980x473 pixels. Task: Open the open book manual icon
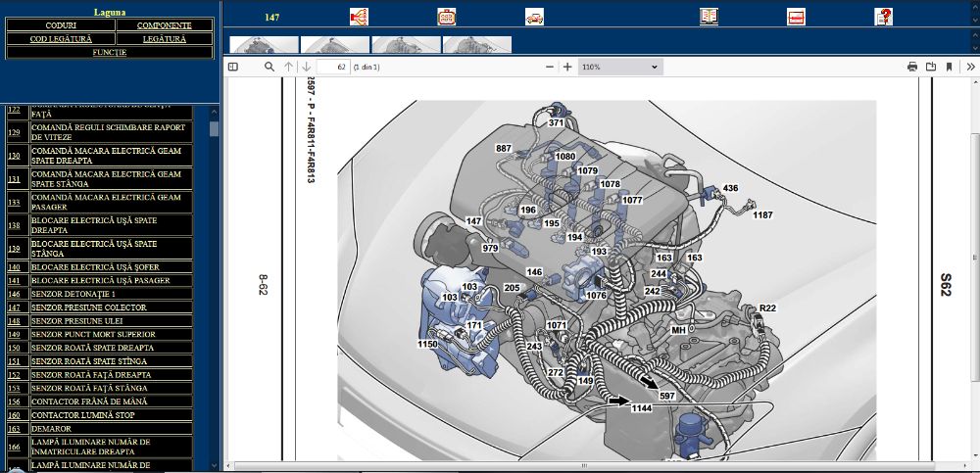(x=709, y=17)
